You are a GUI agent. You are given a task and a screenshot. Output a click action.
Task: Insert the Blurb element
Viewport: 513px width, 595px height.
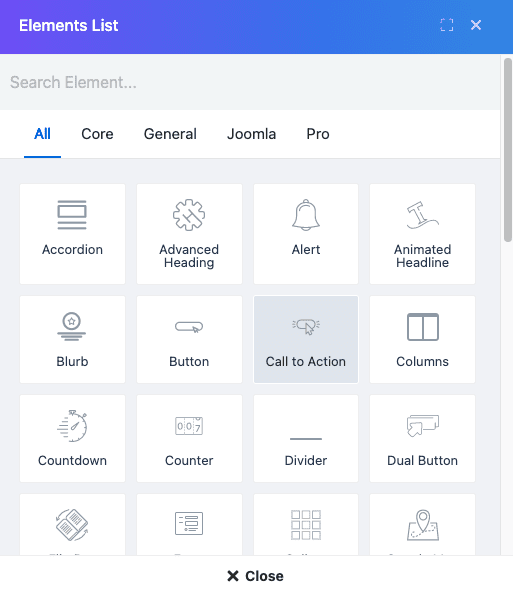pos(72,340)
